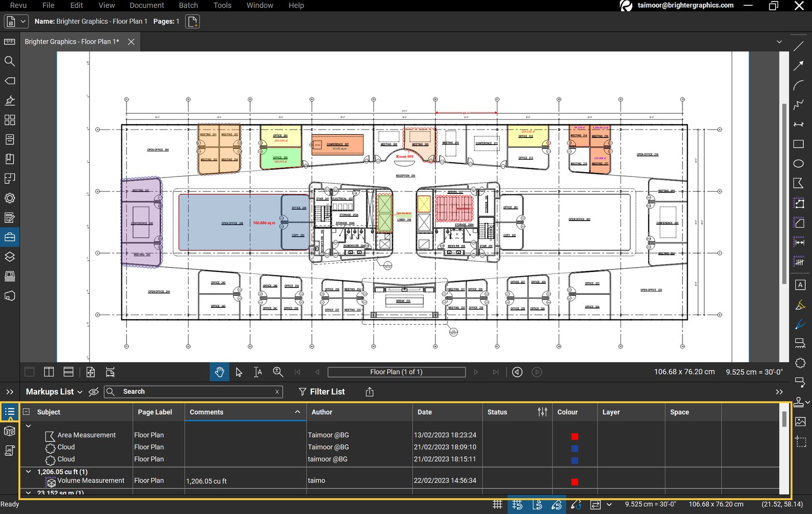Click the red colour swatch for Area Measurement

[x=574, y=436]
